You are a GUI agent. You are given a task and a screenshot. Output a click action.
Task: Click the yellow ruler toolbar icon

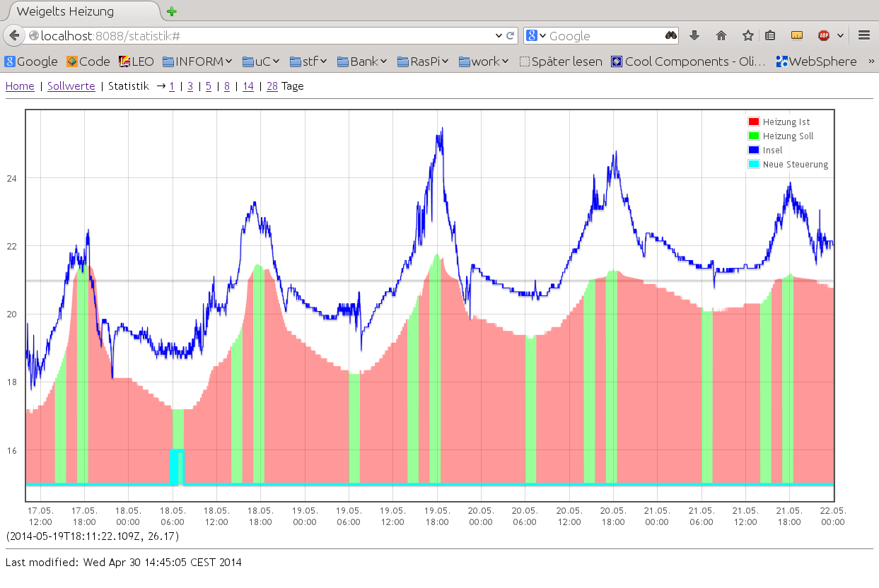pyautogui.click(x=796, y=35)
